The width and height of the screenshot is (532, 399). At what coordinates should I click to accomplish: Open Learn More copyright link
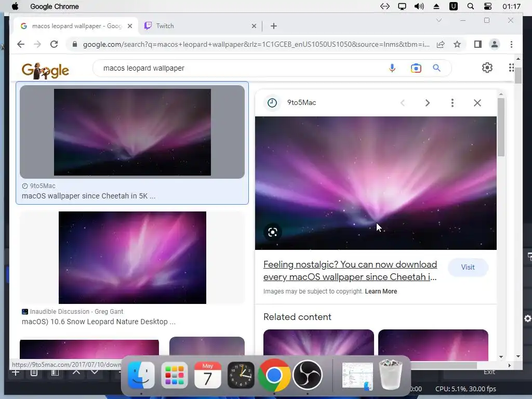tap(381, 291)
